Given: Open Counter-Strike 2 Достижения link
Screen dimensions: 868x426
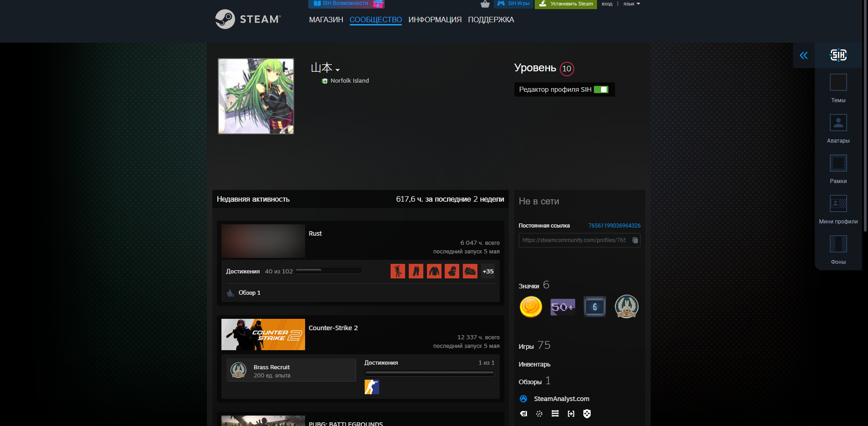Looking at the screenshot, I should point(381,363).
